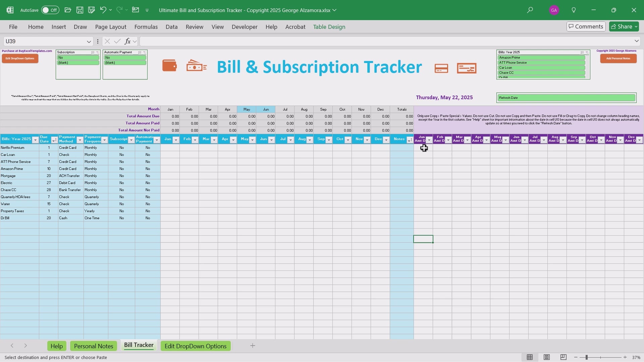Click the Edit DropDown Options orange button
Image resolution: width=644 pixels, height=362 pixels.
click(20, 58)
